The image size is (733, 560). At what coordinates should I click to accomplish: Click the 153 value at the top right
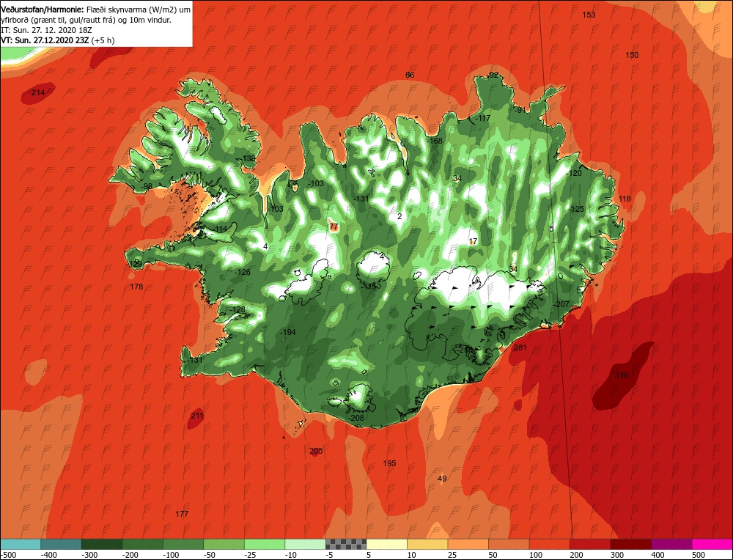(x=589, y=15)
